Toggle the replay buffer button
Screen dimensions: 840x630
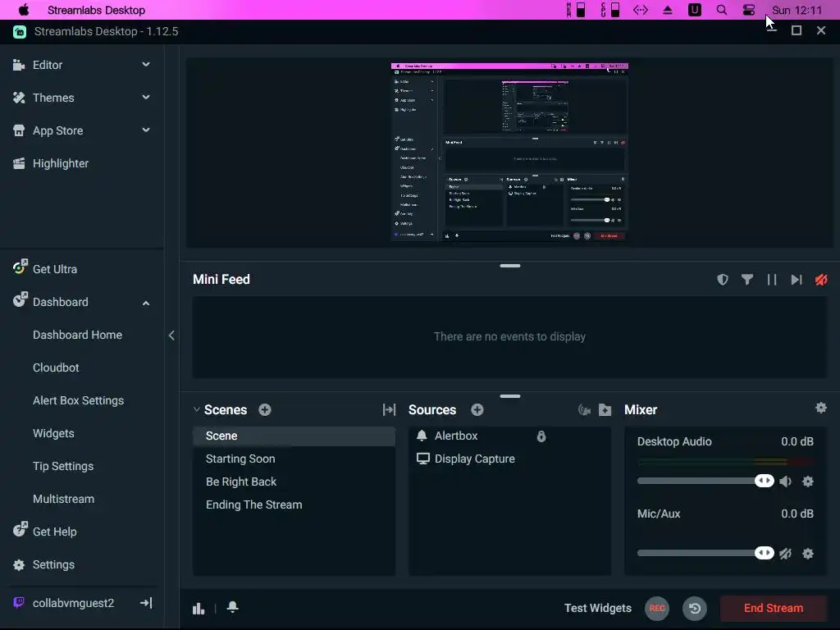point(695,608)
